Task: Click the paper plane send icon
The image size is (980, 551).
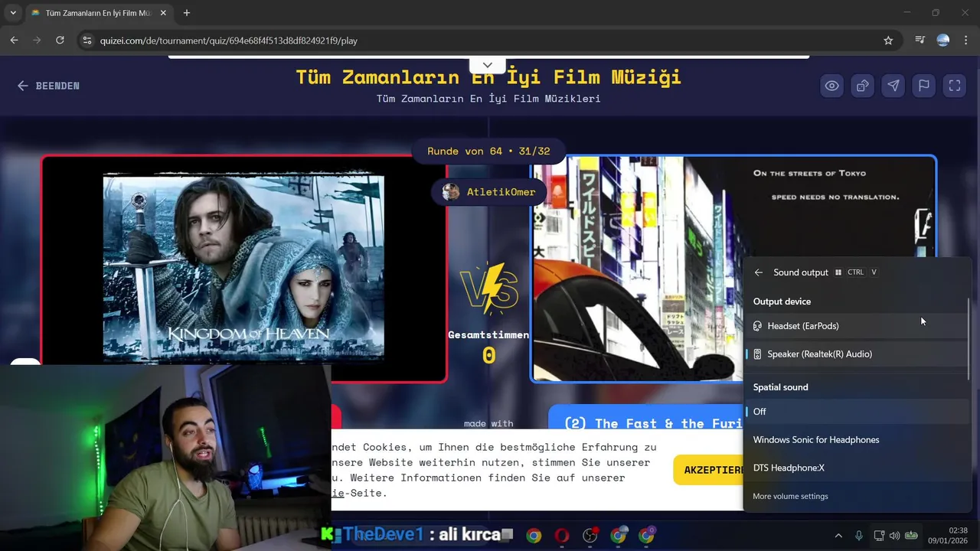Action: 893,86
